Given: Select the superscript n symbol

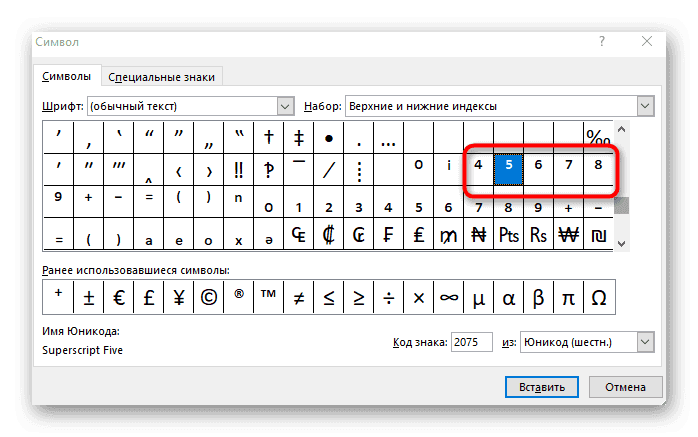Looking at the screenshot, I should pyautogui.click(x=239, y=202).
